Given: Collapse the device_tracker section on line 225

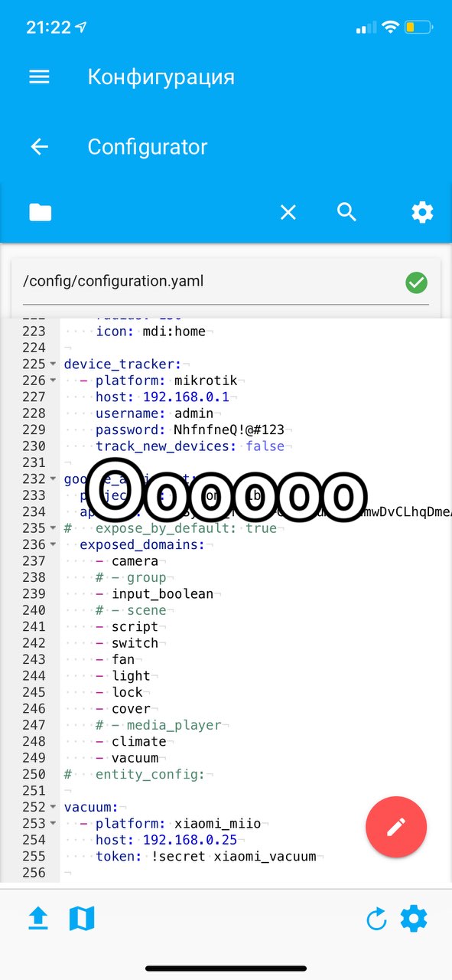Looking at the screenshot, I should click(53, 364).
